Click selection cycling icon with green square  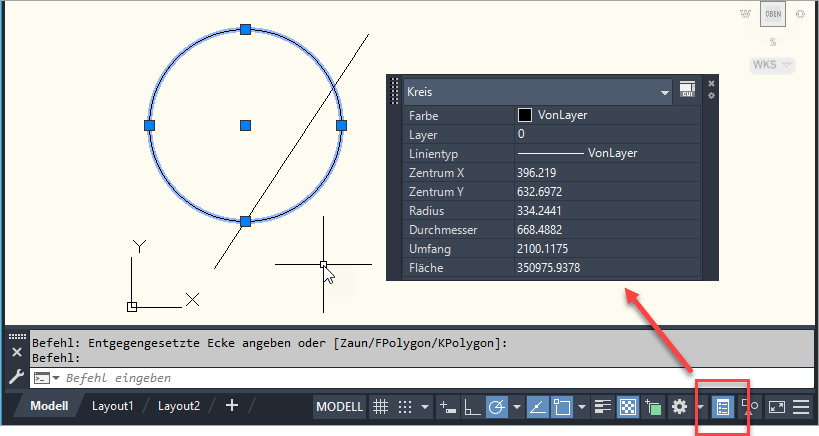[x=653, y=406]
